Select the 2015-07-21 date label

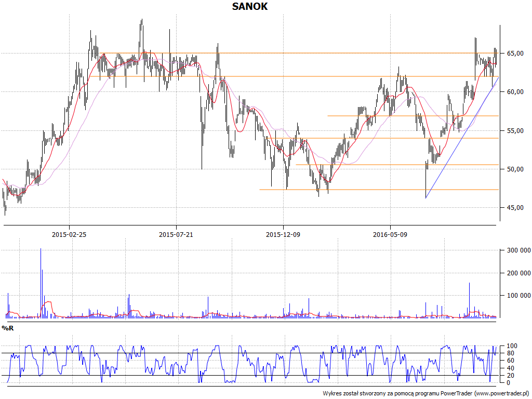[x=176, y=234]
